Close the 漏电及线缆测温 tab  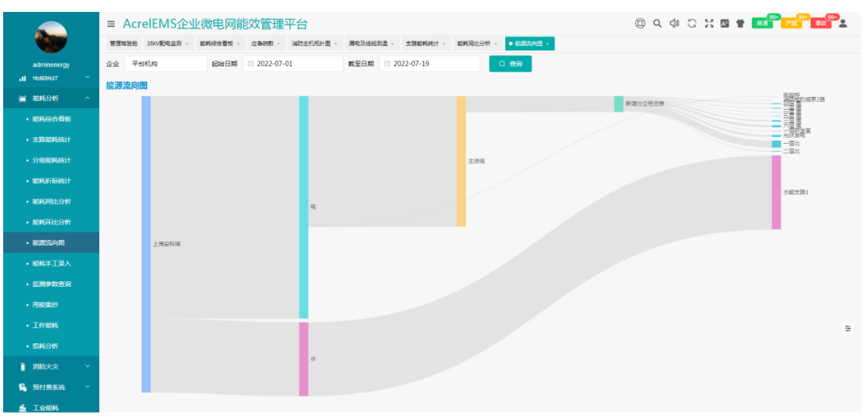click(392, 43)
